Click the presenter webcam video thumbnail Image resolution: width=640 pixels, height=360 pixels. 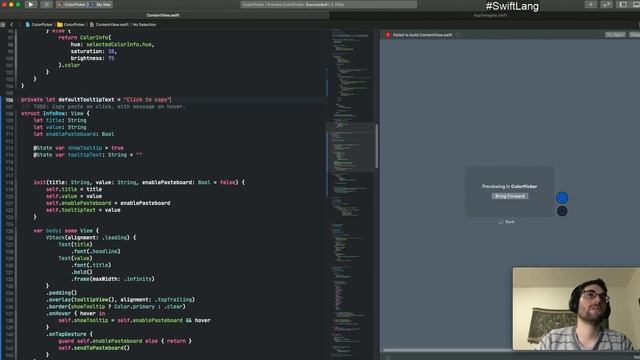pos(576,309)
